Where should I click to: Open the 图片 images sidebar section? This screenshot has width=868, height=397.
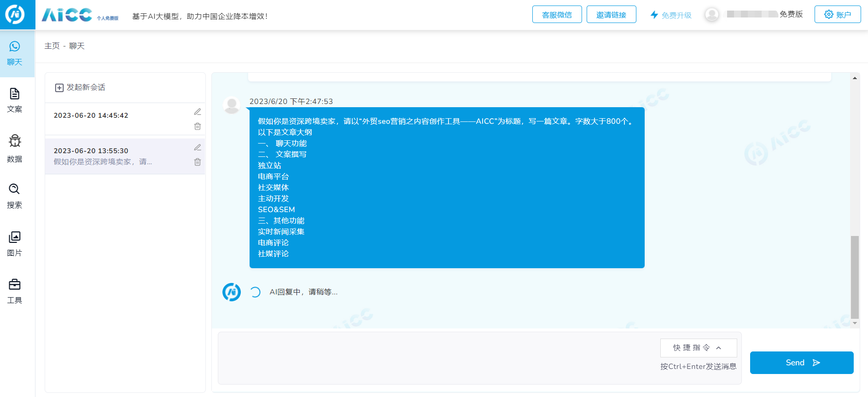(x=15, y=244)
